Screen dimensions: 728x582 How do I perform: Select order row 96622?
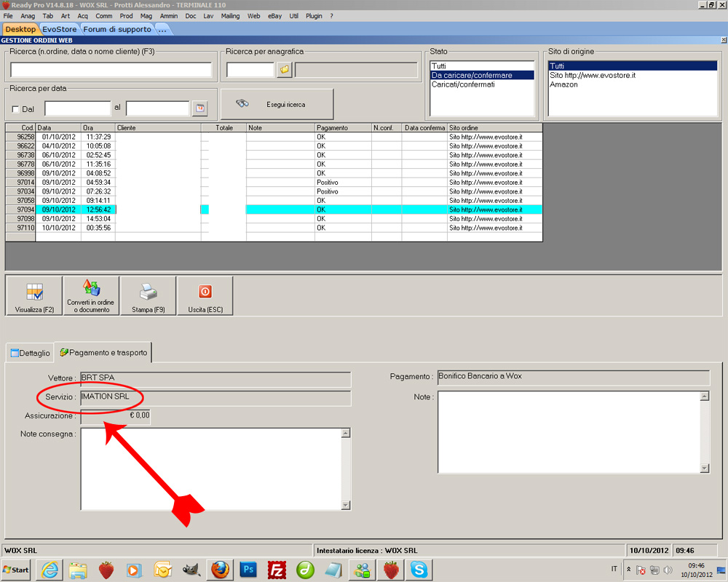274,145
